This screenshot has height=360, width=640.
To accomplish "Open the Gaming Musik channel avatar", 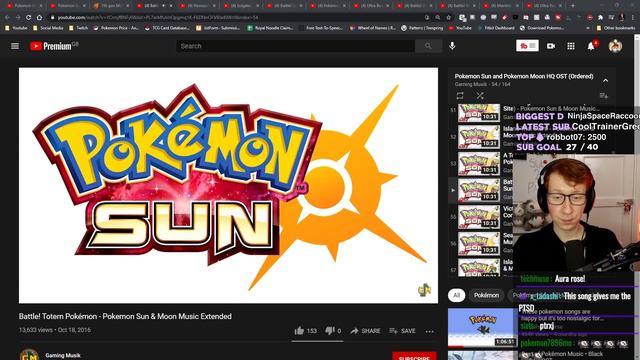I will coord(29,355).
